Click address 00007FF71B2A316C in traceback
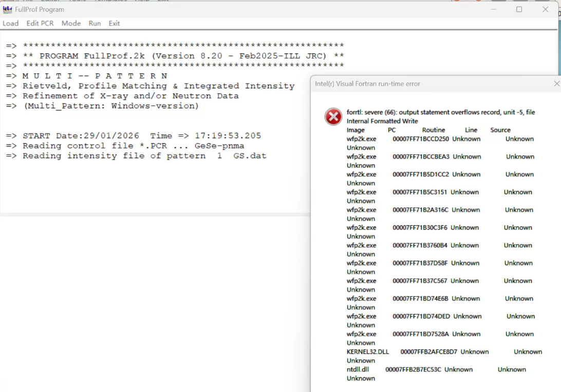The image size is (561, 392). [x=420, y=210]
